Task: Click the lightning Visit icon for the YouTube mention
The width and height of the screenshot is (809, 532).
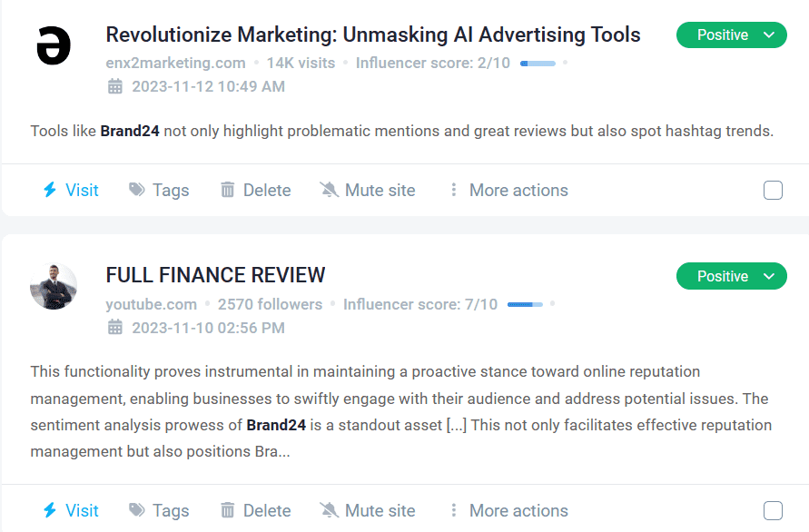Action: [50, 510]
